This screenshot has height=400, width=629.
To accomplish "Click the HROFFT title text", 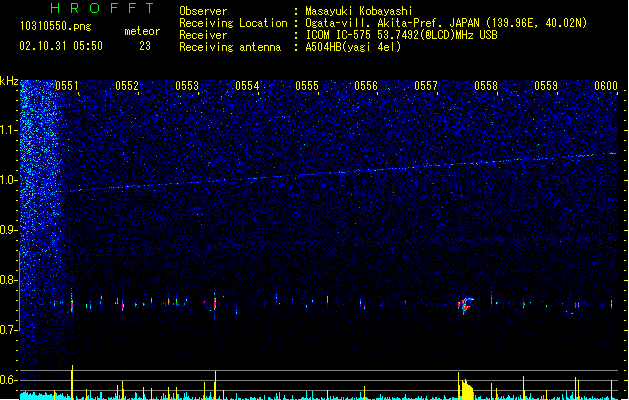I will [x=103, y=8].
